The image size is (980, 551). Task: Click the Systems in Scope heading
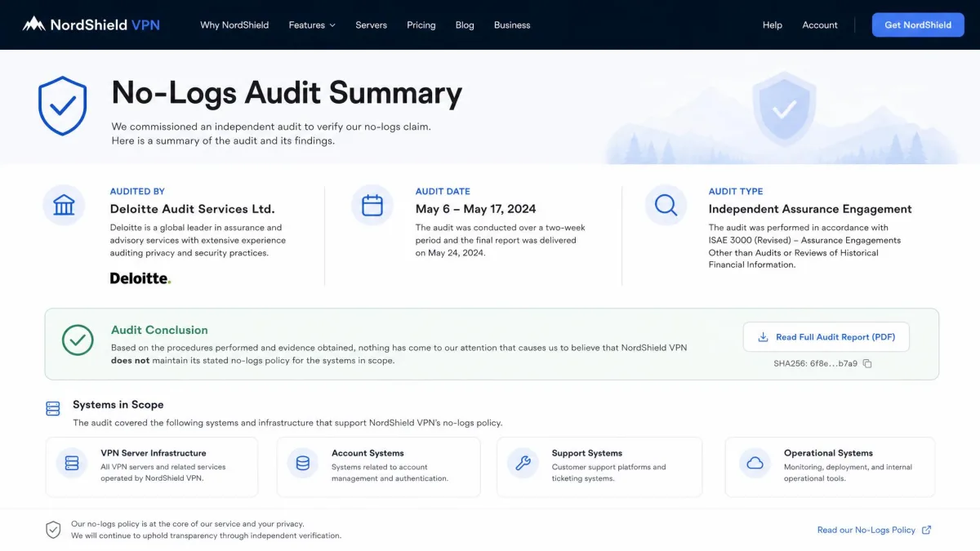click(118, 405)
